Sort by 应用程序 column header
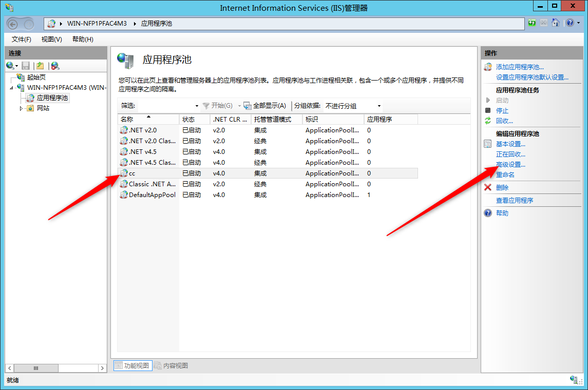This screenshot has width=588, height=390. click(391, 119)
